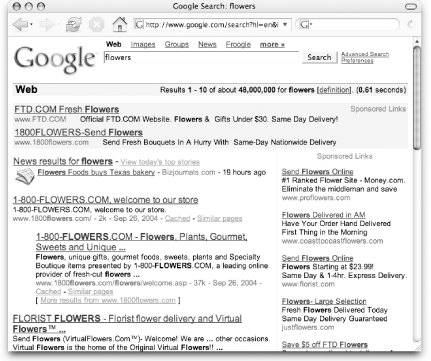431x361 pixels.
Task: Open Cached link for www.1800flowers.com/ result
Action: click(177, 219)
